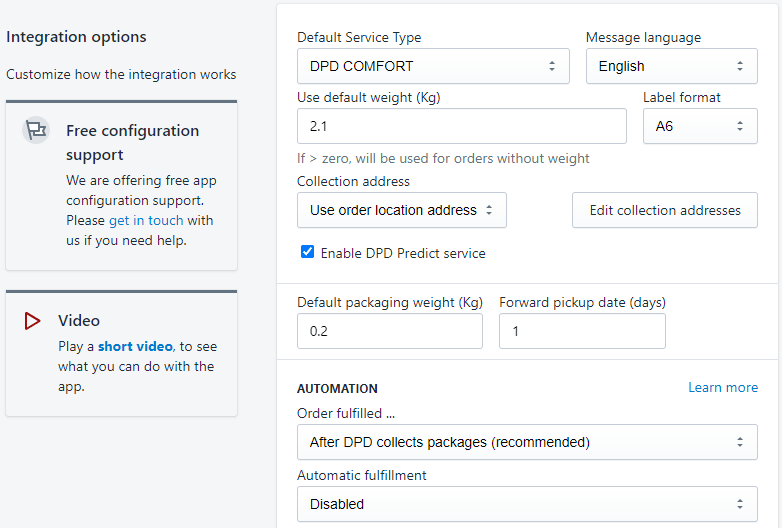Click the Collection address label
The height and width of the screenshot is (528, 782).
pos(353,181)
